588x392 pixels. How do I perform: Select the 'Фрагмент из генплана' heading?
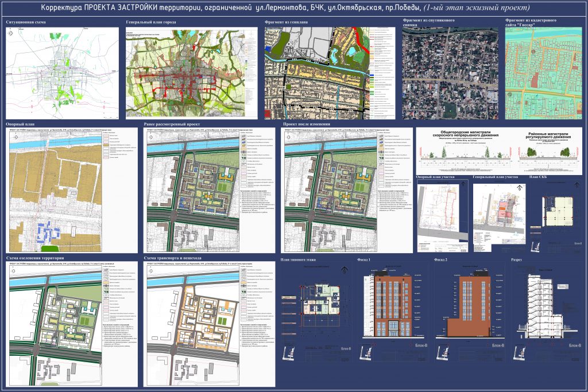tap(286, 22)
